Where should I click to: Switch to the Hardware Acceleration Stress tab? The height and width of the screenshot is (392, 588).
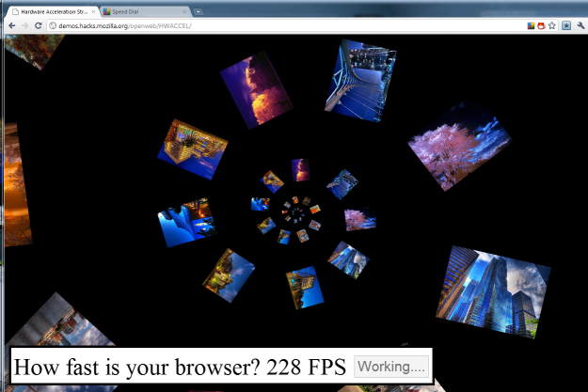[x=53, y=11]
